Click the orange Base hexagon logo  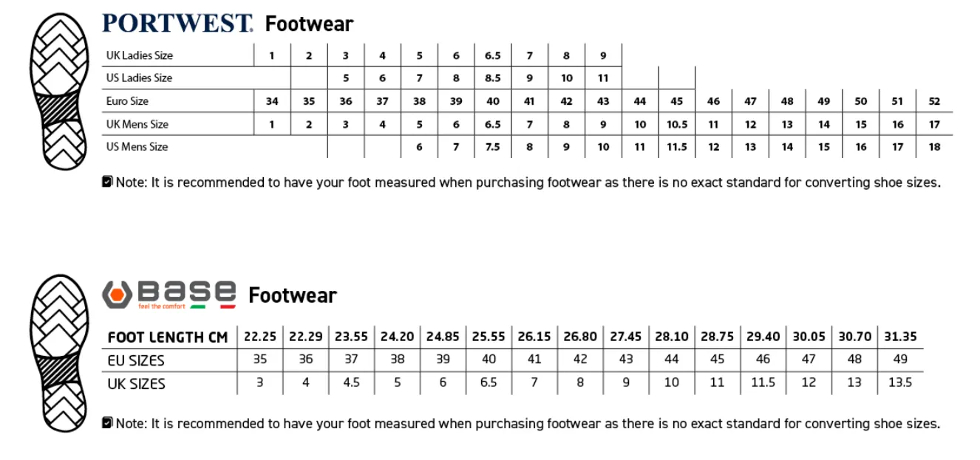[116, 295]
